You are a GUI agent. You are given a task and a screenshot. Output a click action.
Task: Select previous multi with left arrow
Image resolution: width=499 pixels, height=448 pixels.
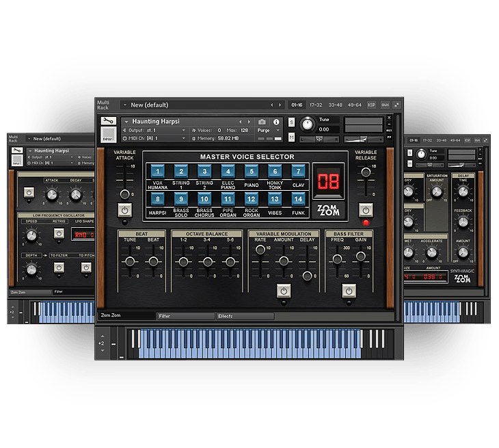pyautogui.click(x=272, y=105)
